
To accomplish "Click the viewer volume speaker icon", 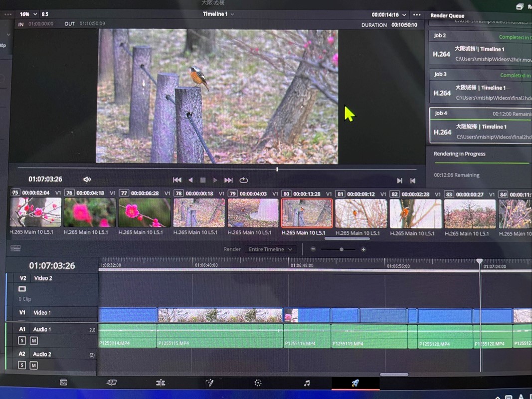I will coord(87,180).
